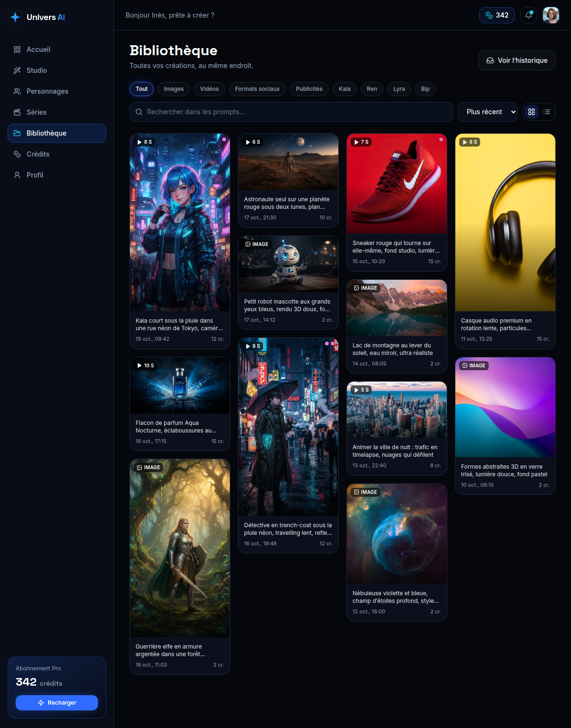Viewport: 571px width, 728px height.
Task: Click the Crédits coins icon in sidebar
Action: tap(17, 154)
